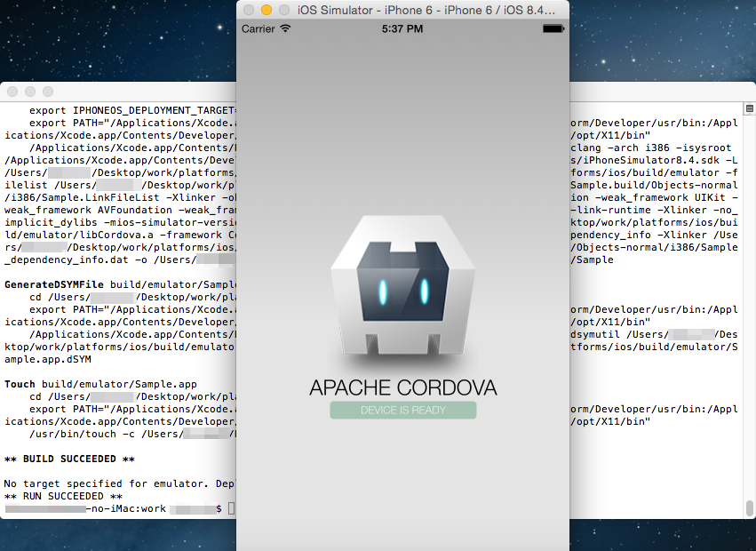Close the Terminal window behind the simulator
756x551 pixels.
click(12, 92)
